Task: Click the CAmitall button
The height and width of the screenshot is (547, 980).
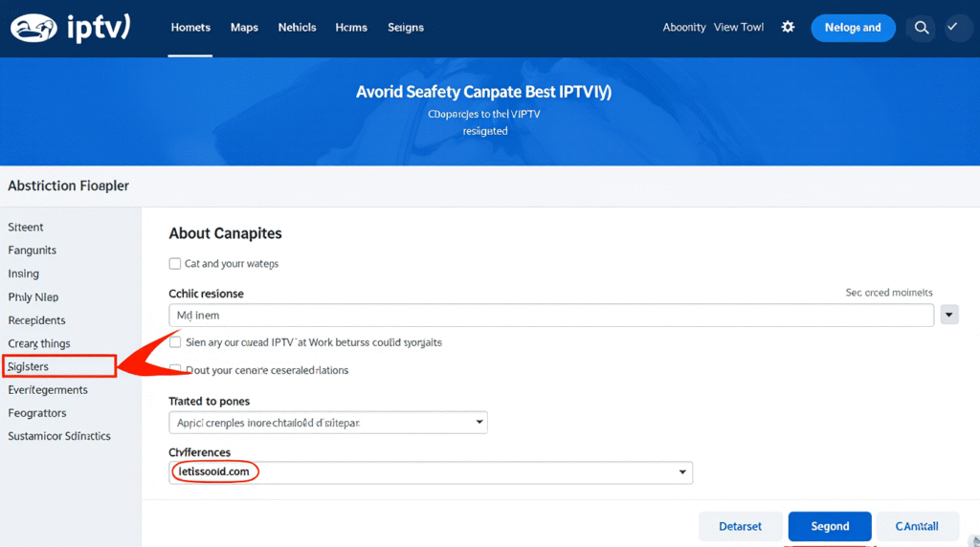Action: click(917, 526)
